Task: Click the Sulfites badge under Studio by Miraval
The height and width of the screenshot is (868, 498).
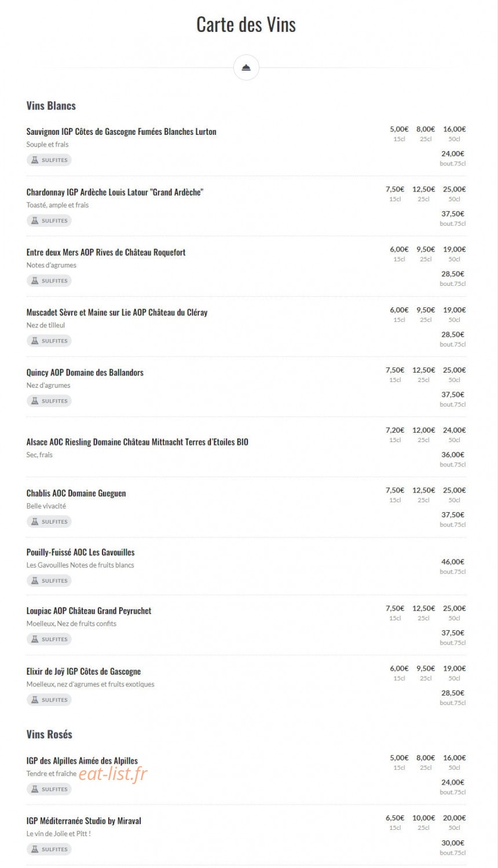Action: pos(49,849)
